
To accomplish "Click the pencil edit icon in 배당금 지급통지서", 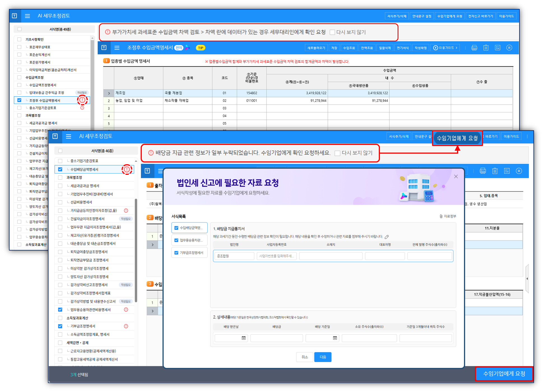I will tap(387, 237).
